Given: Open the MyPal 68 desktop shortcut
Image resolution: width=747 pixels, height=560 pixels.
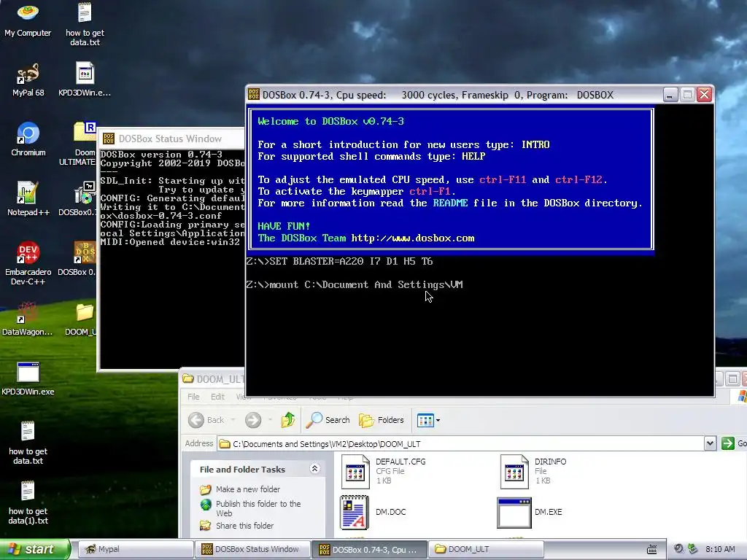Looking at the screenshot, I should click(x=28, y=79).
